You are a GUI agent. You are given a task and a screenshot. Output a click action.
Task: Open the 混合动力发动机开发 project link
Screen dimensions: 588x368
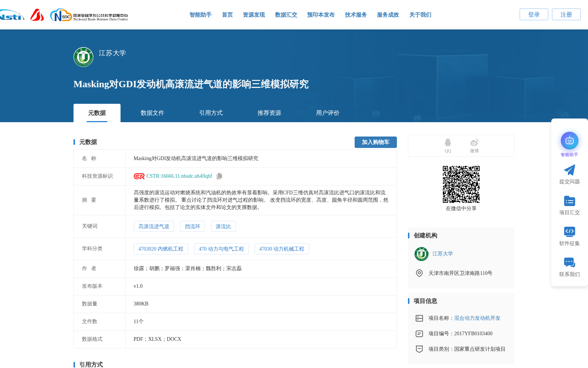(x=477, y=318)
